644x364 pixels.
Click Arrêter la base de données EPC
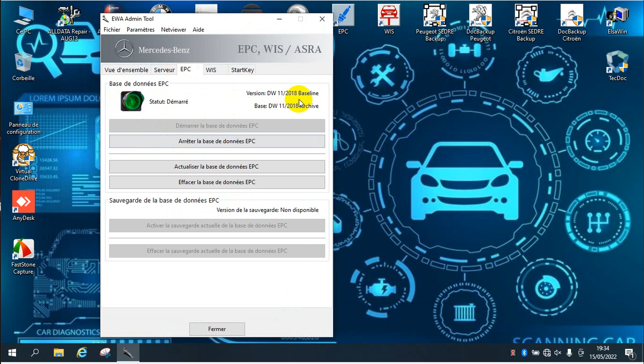point(217,141)
